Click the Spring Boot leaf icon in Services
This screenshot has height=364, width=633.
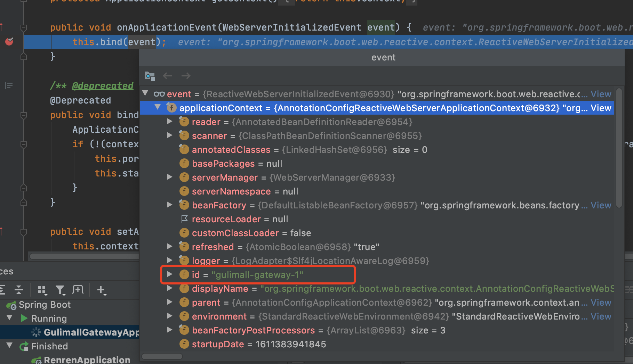[x=11, y=305]
